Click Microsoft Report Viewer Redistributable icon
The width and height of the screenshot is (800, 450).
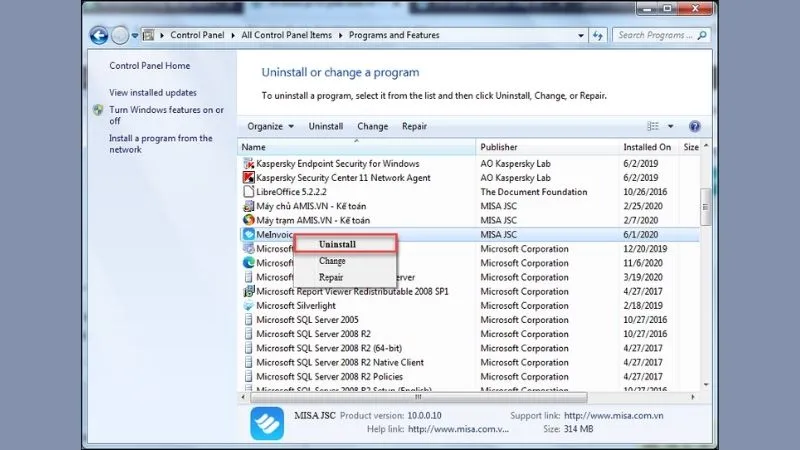(248, 291)
